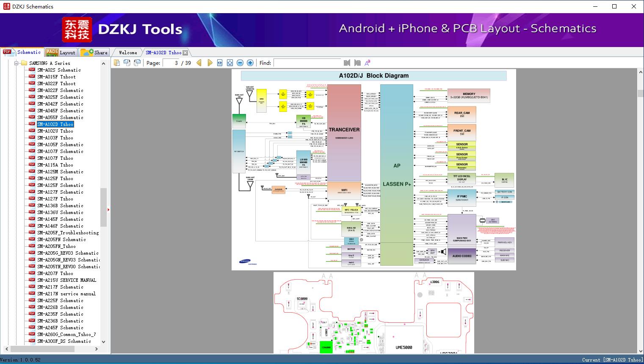
Task: Select SM-A055F Schematic entry
Action: pos(60,117)
